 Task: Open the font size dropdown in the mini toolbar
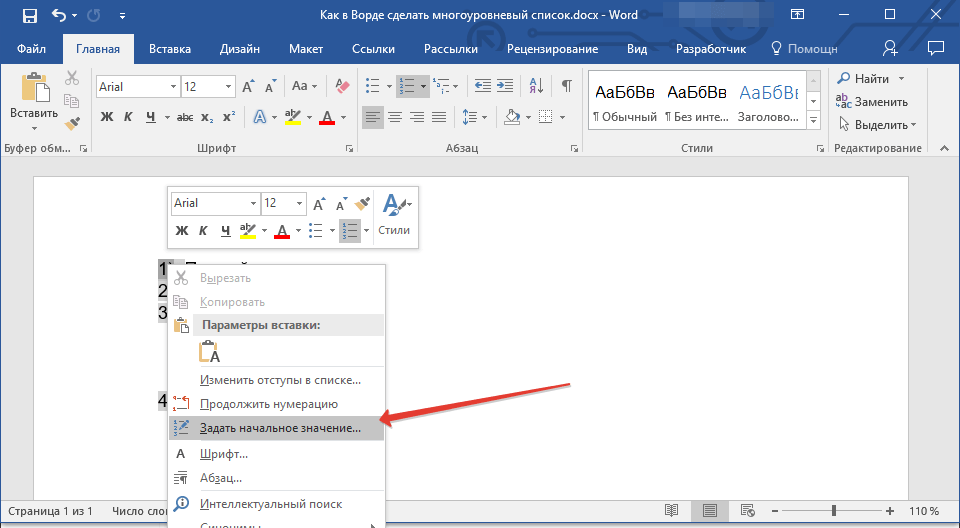point(298,203)
